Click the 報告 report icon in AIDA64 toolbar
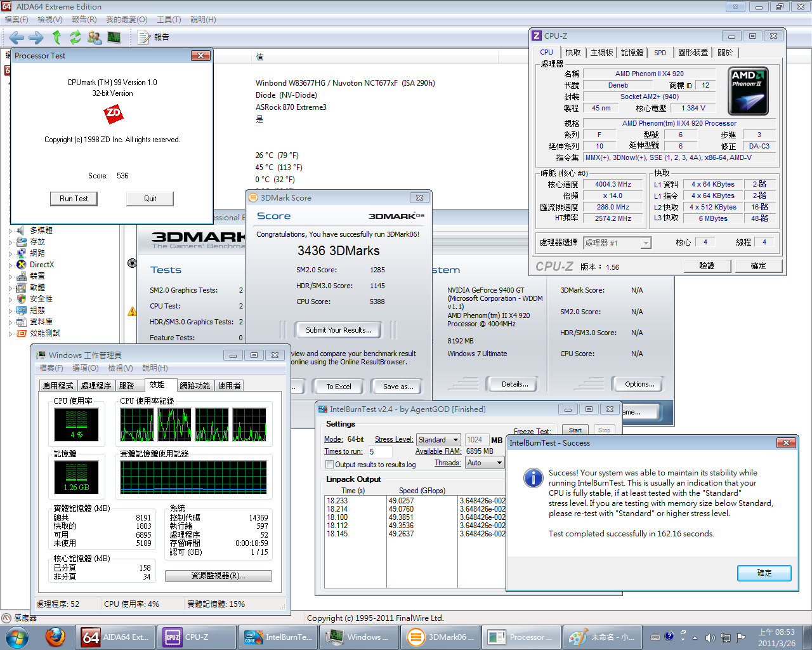 point(144,37)
